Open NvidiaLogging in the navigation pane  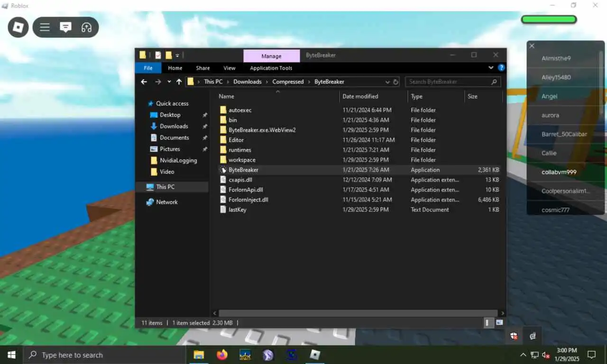pyautogui.click(x=178, y=160)
